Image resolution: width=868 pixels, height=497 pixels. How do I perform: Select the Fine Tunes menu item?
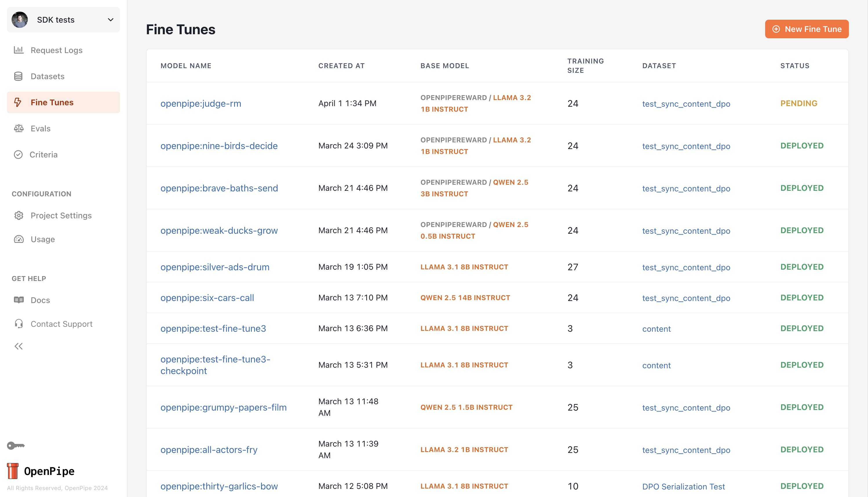[52, 102]
